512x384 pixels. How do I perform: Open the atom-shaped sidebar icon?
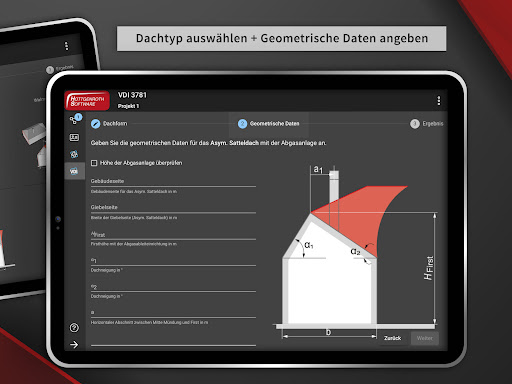pos(74,154)
